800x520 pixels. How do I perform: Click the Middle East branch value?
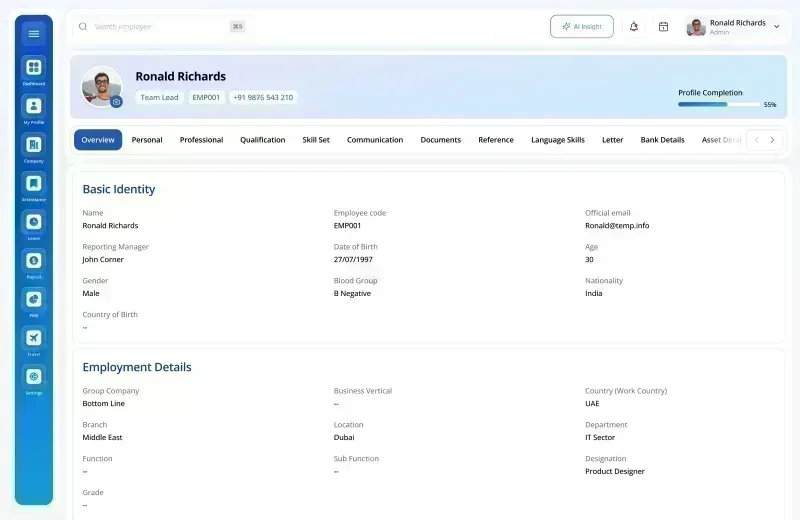(x=102, y=437)
